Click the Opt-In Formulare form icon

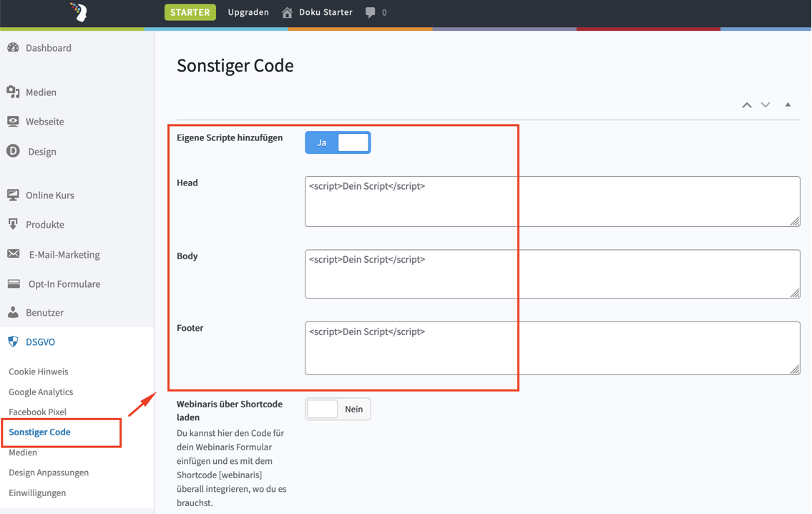tap(14, 284)
